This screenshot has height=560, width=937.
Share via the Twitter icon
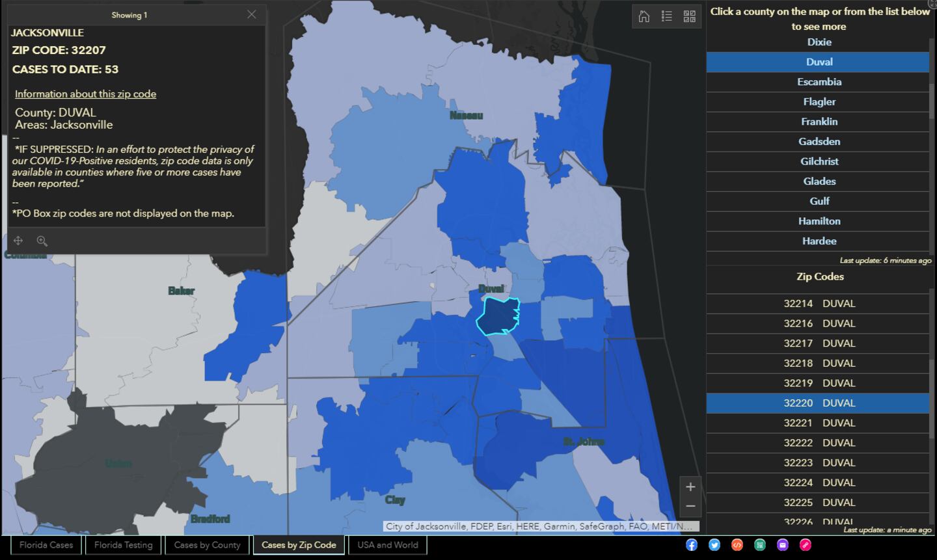[714, 545]
